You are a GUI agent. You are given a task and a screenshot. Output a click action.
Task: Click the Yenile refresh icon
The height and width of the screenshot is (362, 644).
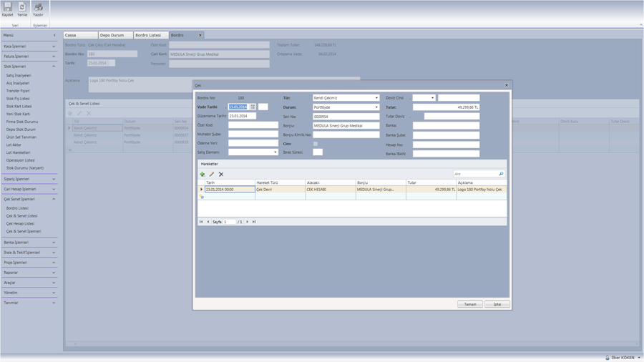(x=22, y=8)
